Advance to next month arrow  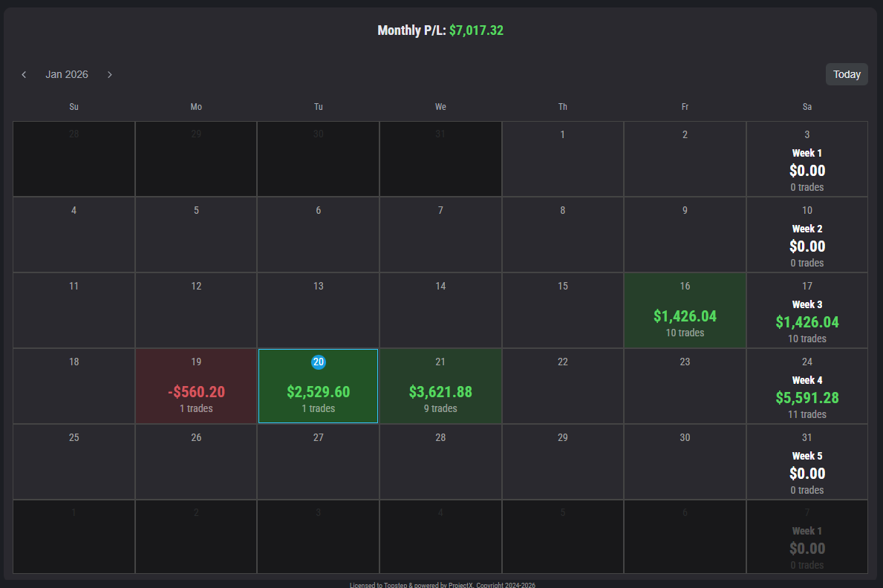click(110, 74)
